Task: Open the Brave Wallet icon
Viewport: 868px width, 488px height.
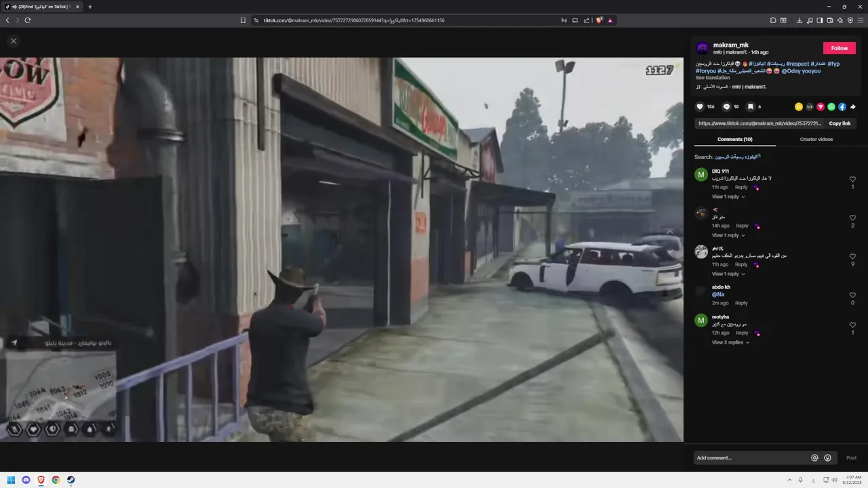Action: [x=830, y=20]
